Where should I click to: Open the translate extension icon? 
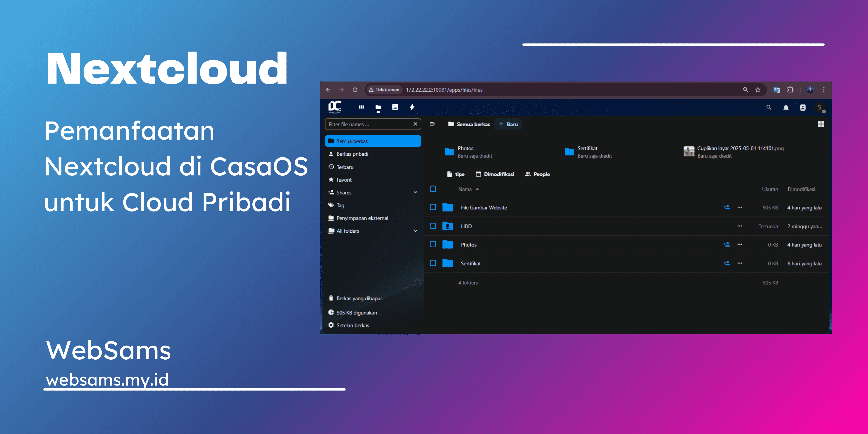(x=776, y=90)
